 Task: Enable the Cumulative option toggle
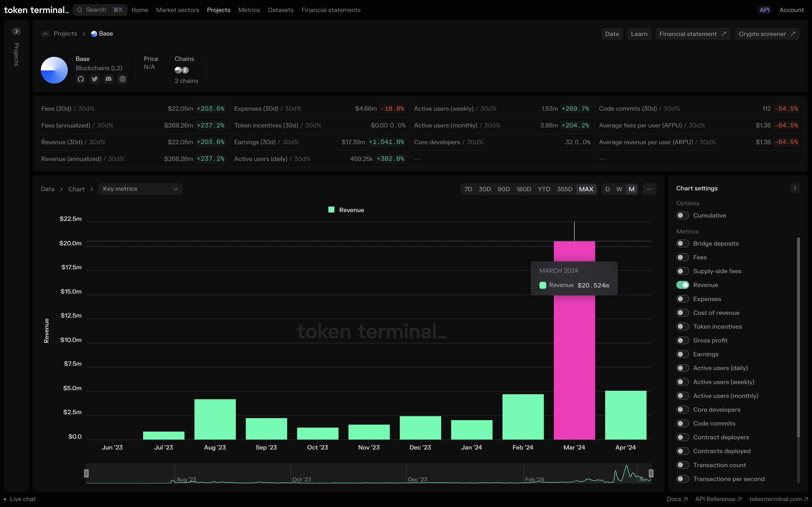[682, 215]
